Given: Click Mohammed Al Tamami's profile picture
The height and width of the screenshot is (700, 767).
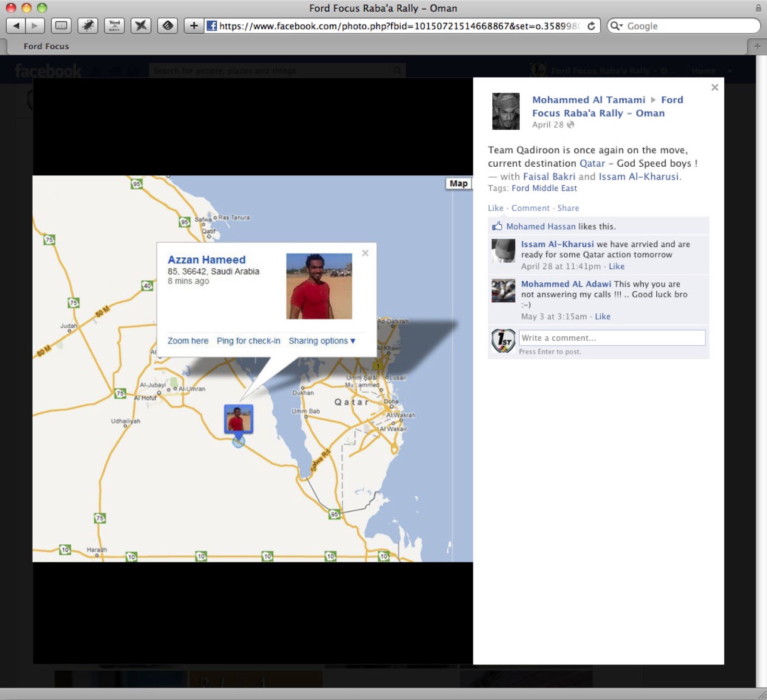Looking at the screenshot, I should [506, 111].
